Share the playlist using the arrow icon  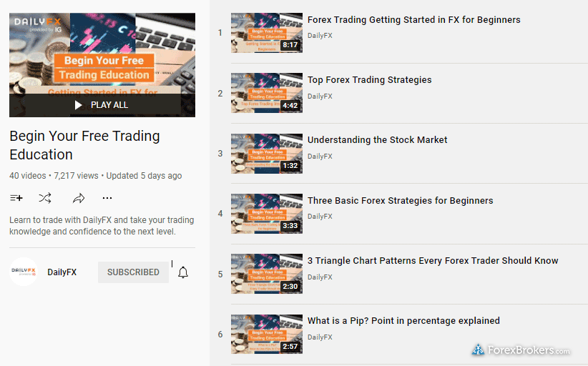coord(79,198)
